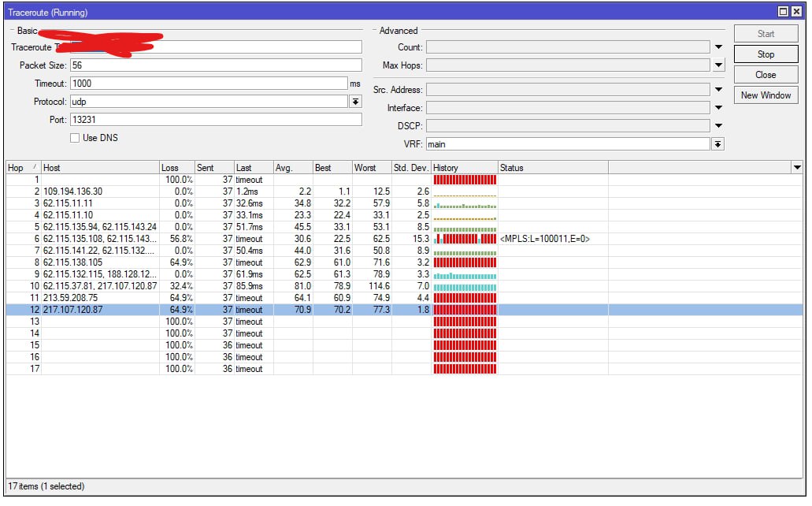This screenshot has height=506, width=812.
Task: Select hop 6 host 62.115.135.108
Action: click(x=99, y=239)
